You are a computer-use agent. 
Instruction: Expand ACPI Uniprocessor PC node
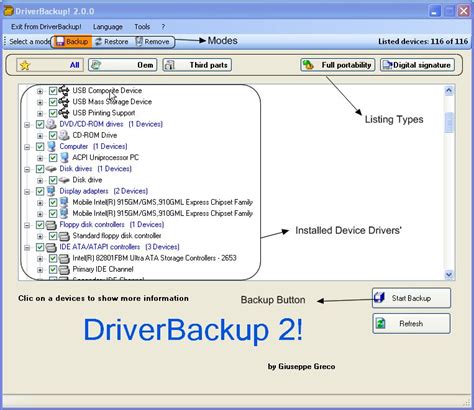tap(40, 158)
